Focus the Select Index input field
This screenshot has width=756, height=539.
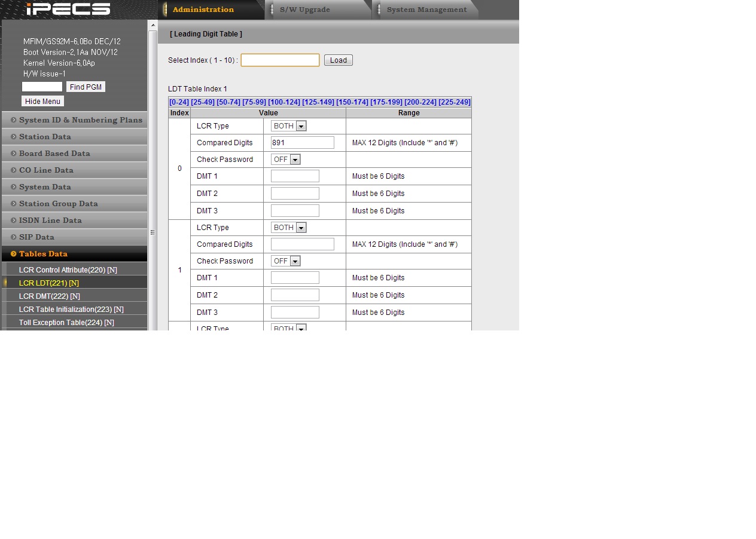coord(280,60)
